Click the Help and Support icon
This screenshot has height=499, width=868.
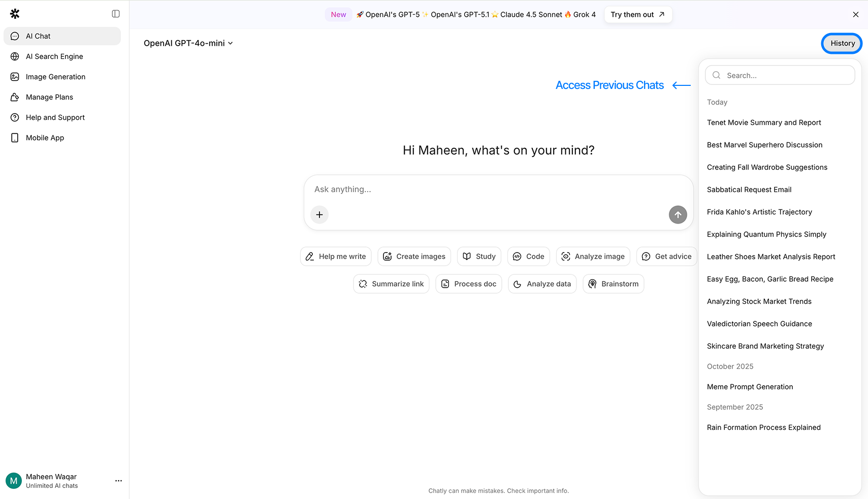pos(15,117)
